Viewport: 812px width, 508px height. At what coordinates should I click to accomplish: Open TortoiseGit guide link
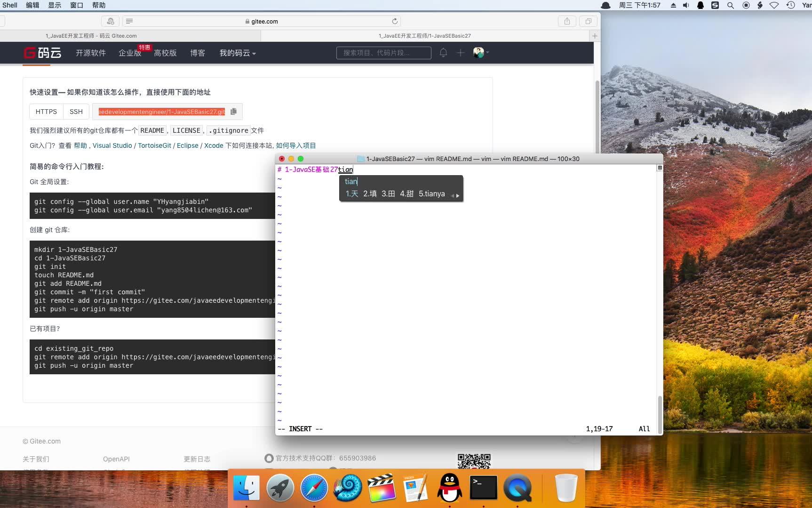click(x=154, y=145)
